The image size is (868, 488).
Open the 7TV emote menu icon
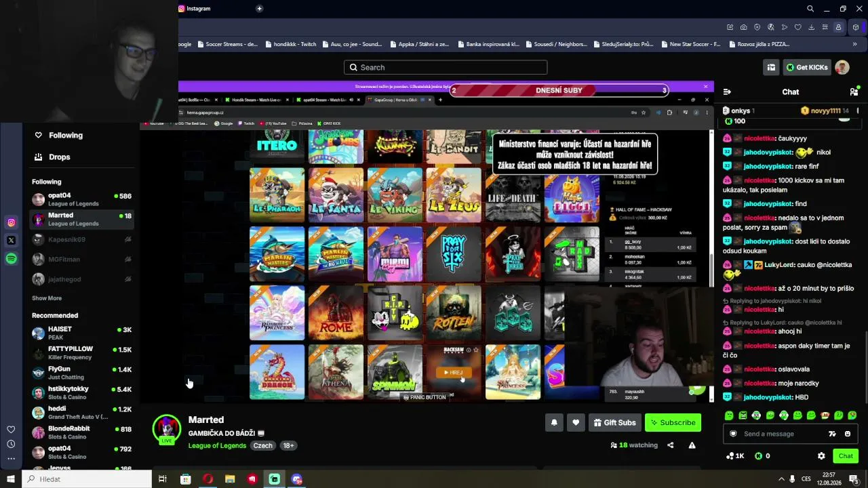(x=832, y=434)
